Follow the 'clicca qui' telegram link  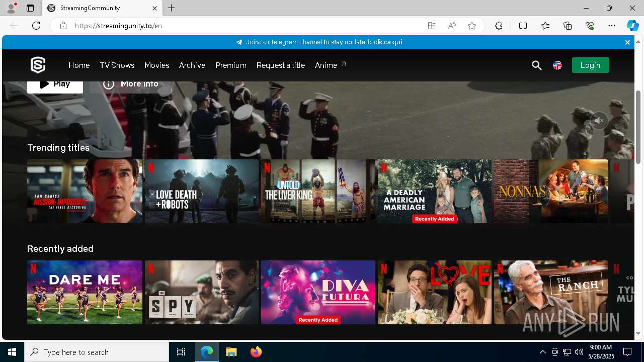(x=388, y=42)
